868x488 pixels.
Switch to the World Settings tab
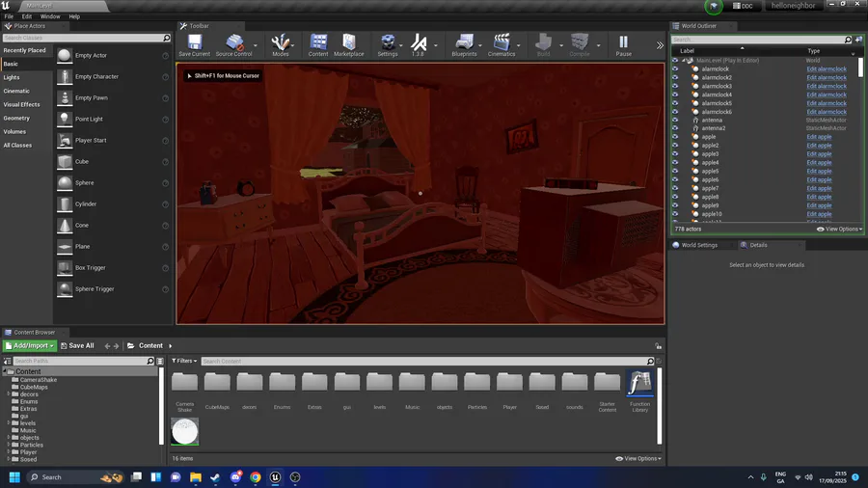[x=699, y=245]
